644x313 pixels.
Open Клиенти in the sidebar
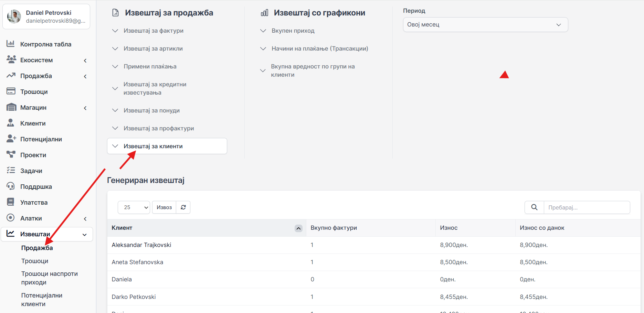click(x=33, y=123)
